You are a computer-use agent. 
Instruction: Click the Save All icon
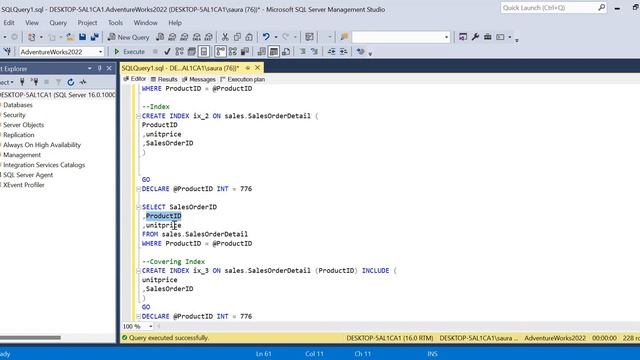[95, 37]
